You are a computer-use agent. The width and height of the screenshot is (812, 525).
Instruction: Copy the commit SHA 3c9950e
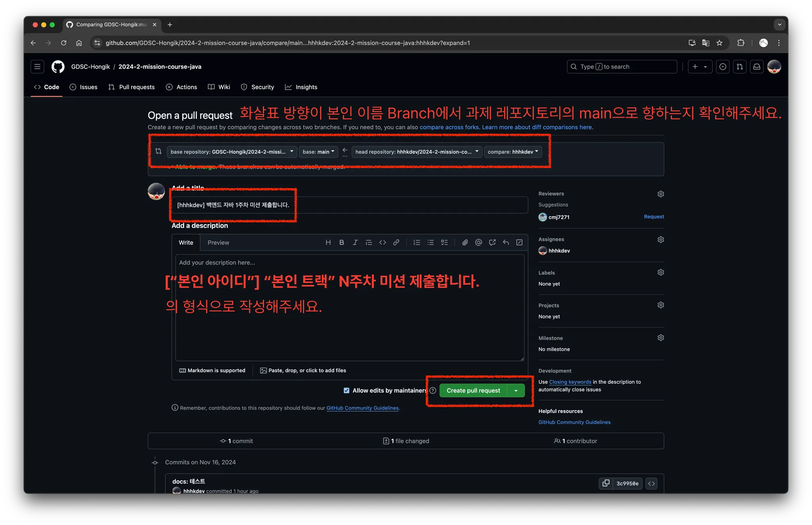click(606, 483)
